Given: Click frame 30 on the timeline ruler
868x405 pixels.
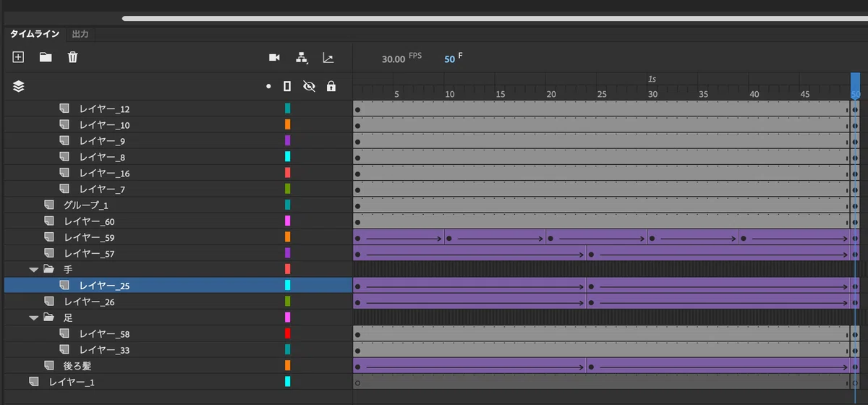Looking at the screenshot, I should [652, 94].
